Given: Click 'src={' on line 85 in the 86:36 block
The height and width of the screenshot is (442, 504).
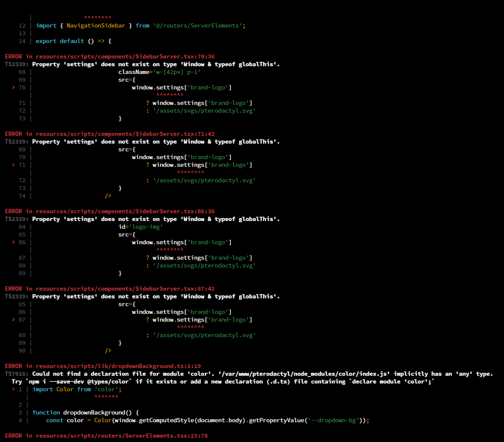Looking at the screenshot, I should point(127,235).
